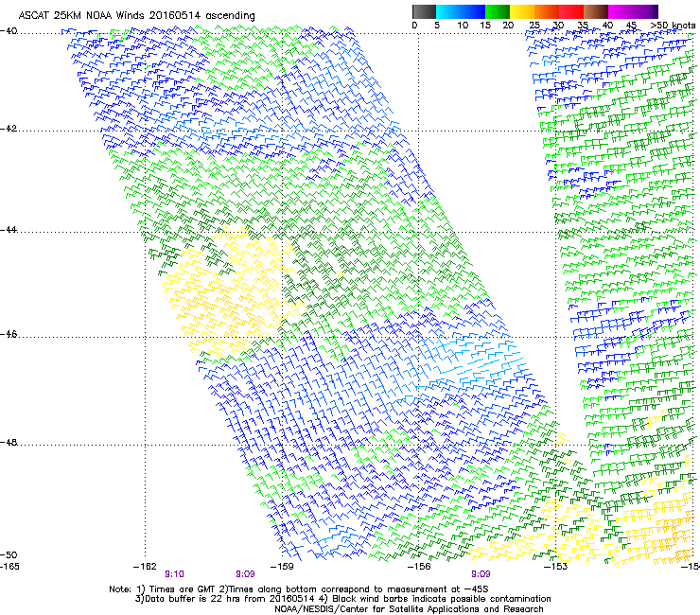Click the longitude label '-156'
700x615 pixels.
click(419, 567)
